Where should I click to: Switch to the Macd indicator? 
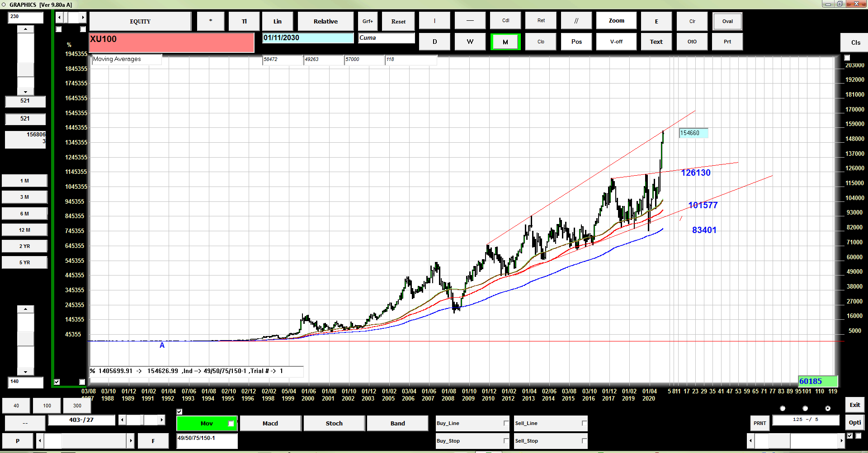click(270, 423)
